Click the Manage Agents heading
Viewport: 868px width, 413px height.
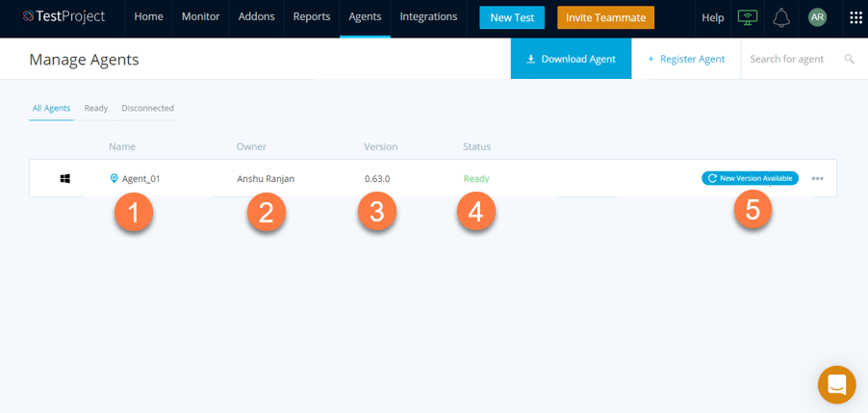point(84,60)
